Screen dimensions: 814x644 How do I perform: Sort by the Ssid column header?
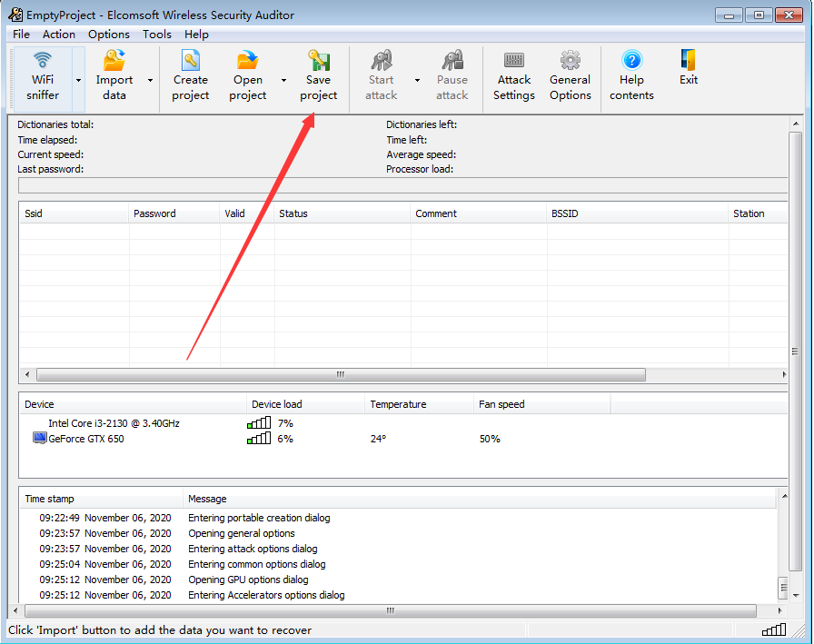73,213
